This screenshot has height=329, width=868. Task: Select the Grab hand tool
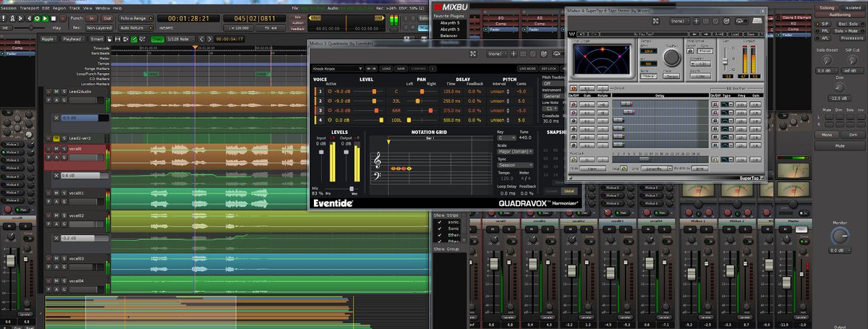coord(109,39)
